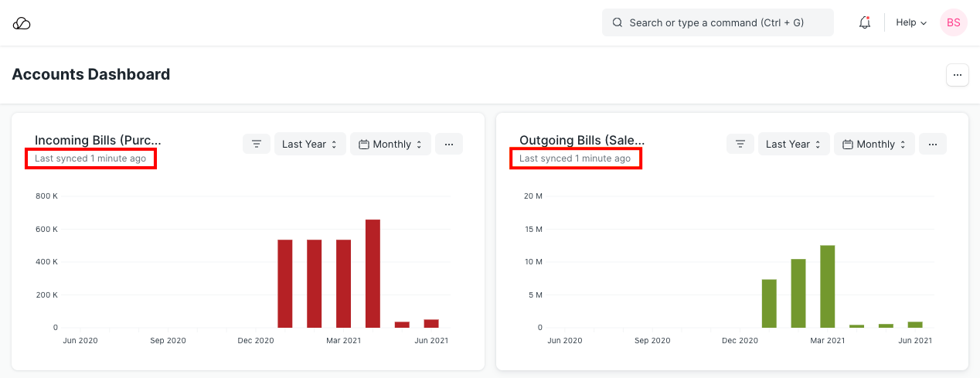Open Monthly interval dropdown in Incoming Bills

(390, 144)
